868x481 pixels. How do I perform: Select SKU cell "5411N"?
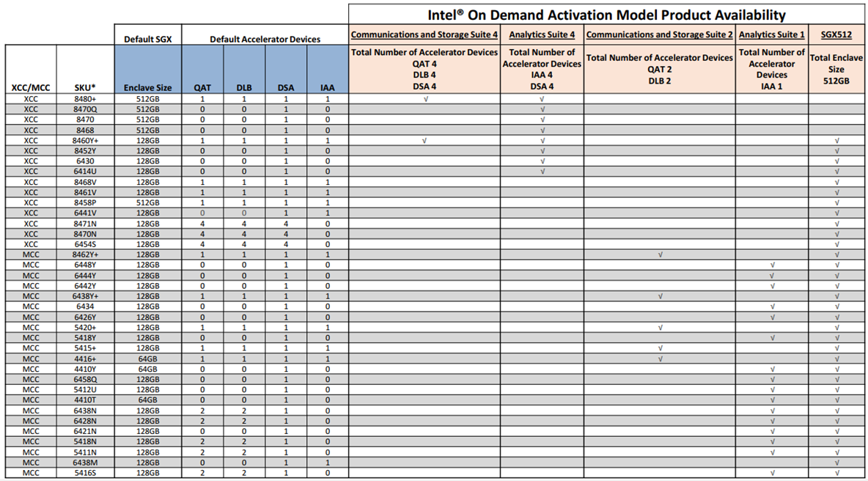[85, 452]
